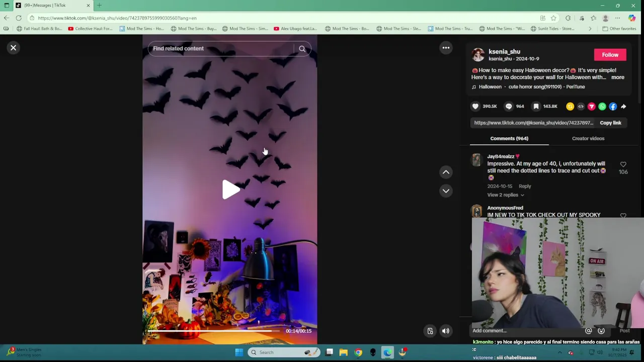The height and width of the screenshot is (362, 644).
Task: Open Edge settings and more menu
Action: (617, 18)
